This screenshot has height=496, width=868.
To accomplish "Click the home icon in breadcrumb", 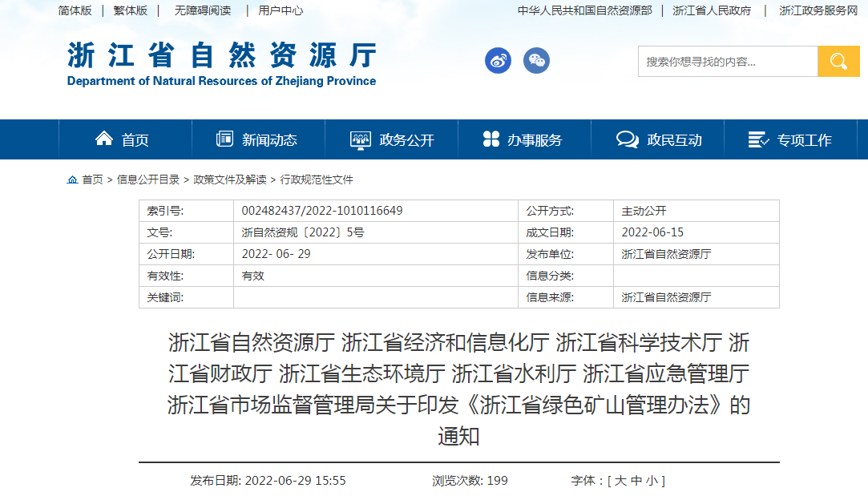I will pos(72,179).
